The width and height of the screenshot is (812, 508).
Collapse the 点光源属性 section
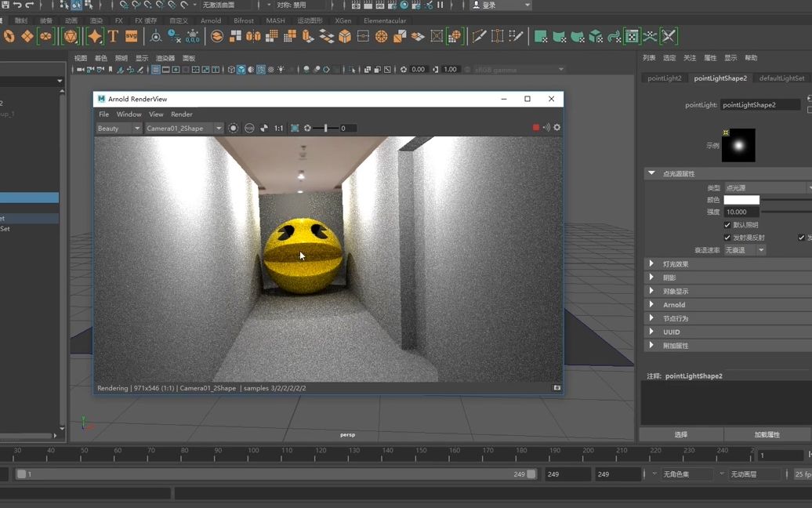tap(651, 172)
